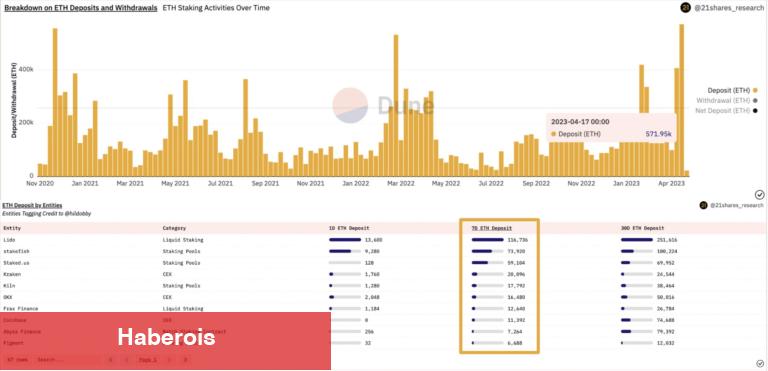Viewport: 768px width, 371px height.
Task: Click the Liquid Staking category in Lido's row
Action: [183, 240]
